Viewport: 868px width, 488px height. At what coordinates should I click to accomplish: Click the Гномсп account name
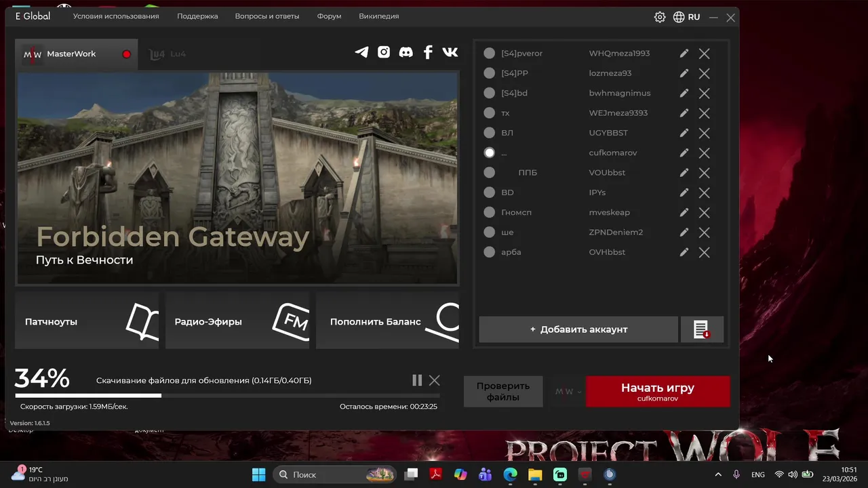click(x=516, y=212)
